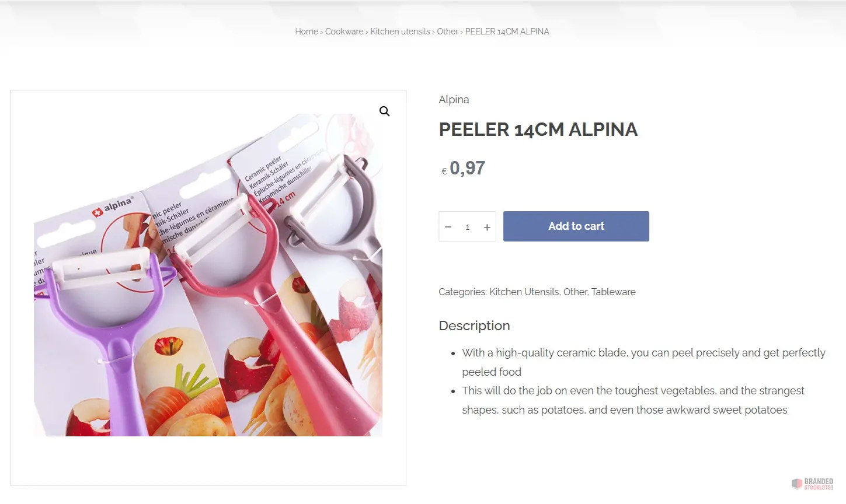Open the Alpina brand link above title
The height and width of the screenshot is (504, 846).
(x=454, y=100)
